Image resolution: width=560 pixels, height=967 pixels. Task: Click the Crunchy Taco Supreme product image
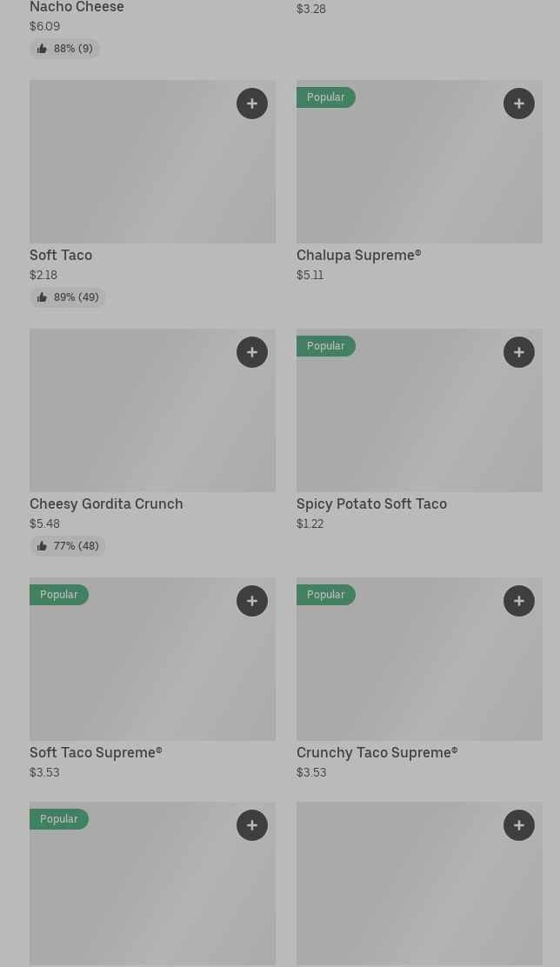pos(419,668)
